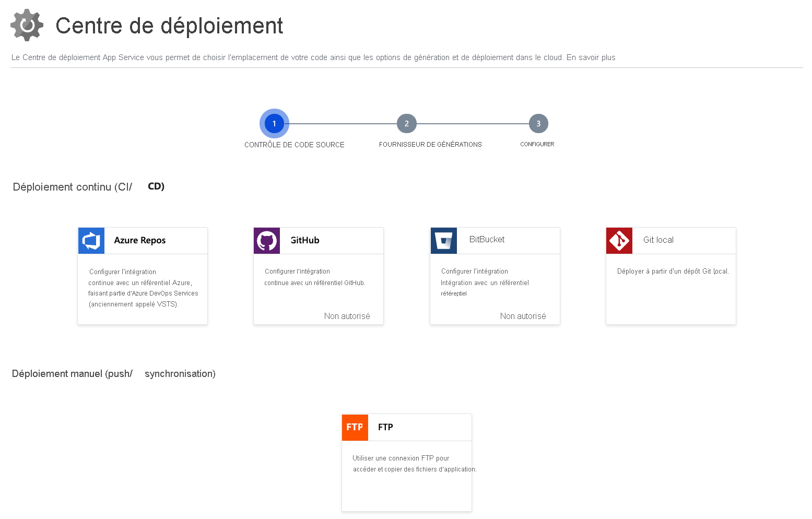Click the Azure Repos logo icon
Viewport: 812px width, 519px height.
pyautogui.click(x=91, y=241)
